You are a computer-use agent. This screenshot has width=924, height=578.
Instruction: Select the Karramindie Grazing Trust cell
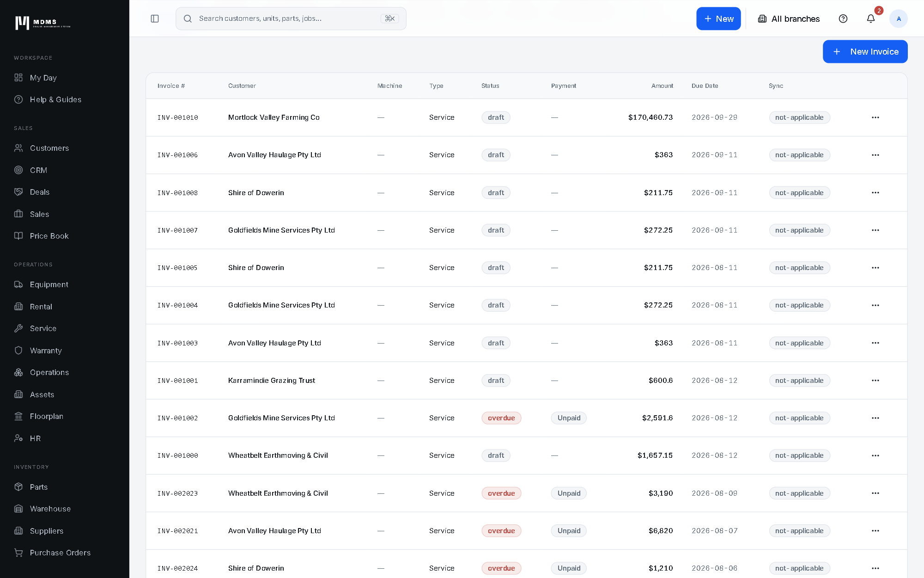tap(272, 381)
